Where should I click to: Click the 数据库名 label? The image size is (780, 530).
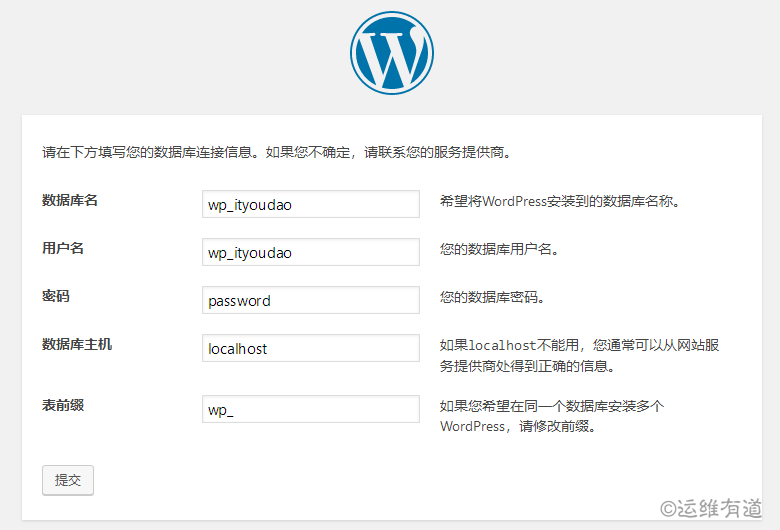[x=70, y=201]
